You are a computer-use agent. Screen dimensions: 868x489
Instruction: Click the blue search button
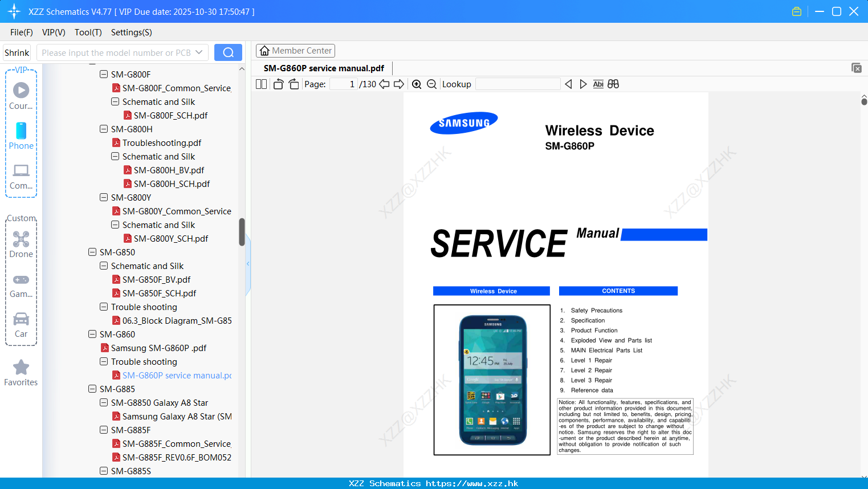pos(228,52)
